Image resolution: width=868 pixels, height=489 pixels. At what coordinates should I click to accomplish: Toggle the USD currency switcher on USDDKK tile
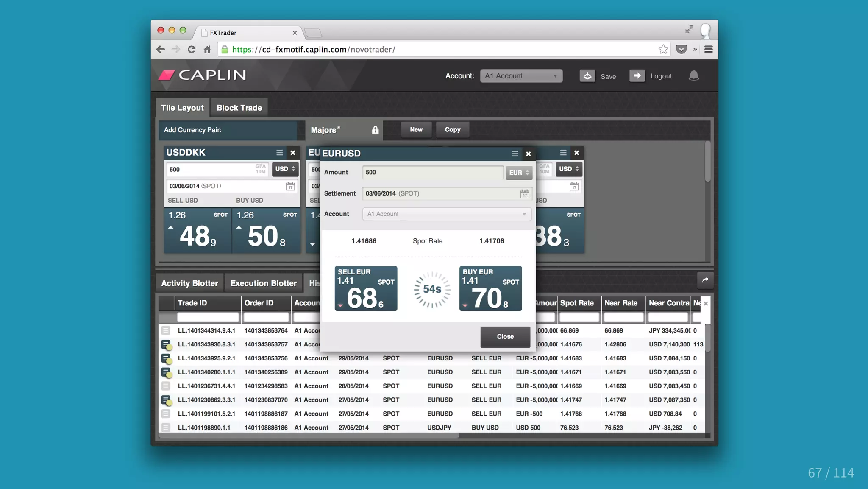pos(285,169)
